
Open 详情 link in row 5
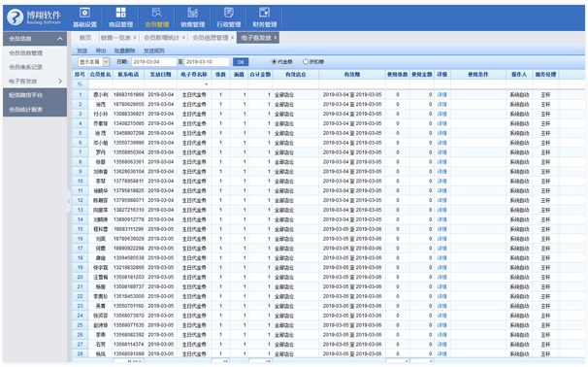click(442, 133)
